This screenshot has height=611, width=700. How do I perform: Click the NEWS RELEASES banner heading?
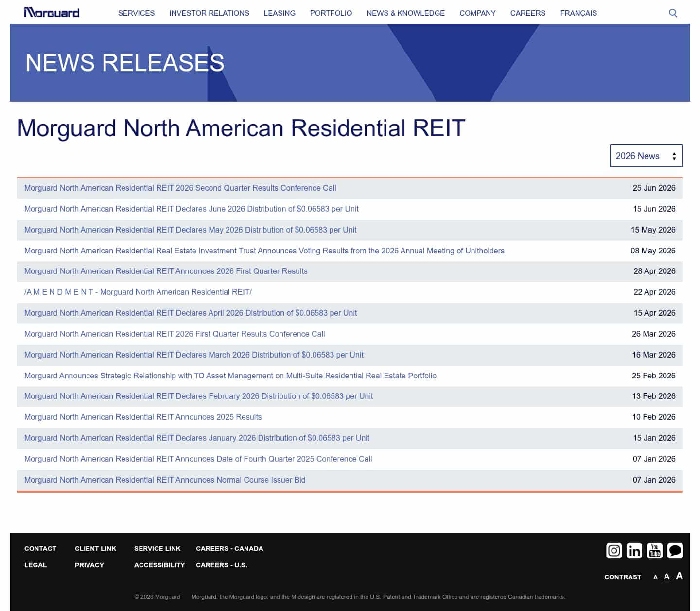[x=125, y=63]
